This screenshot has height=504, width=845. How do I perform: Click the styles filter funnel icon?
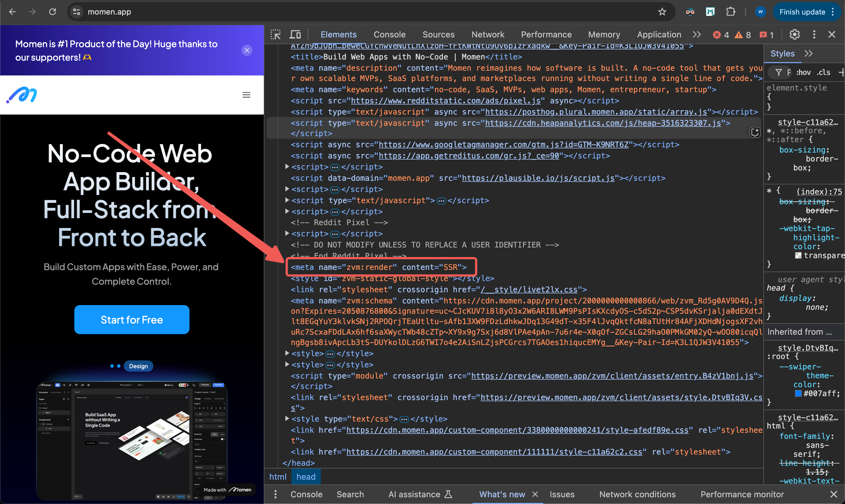click(x=778, y=72)
